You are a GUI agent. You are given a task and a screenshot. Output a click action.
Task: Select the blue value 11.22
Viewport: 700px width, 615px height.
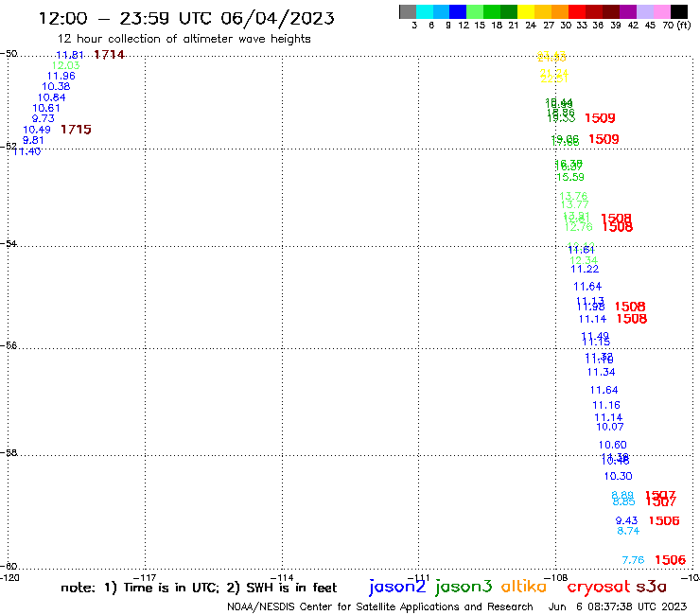(585, 269)
